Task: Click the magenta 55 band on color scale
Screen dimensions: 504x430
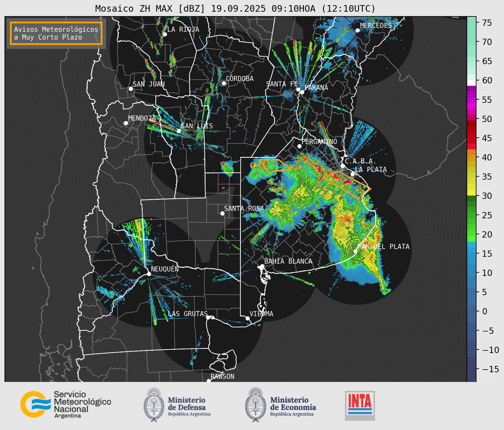Action: pyautogui.click(x=471, y=100)
